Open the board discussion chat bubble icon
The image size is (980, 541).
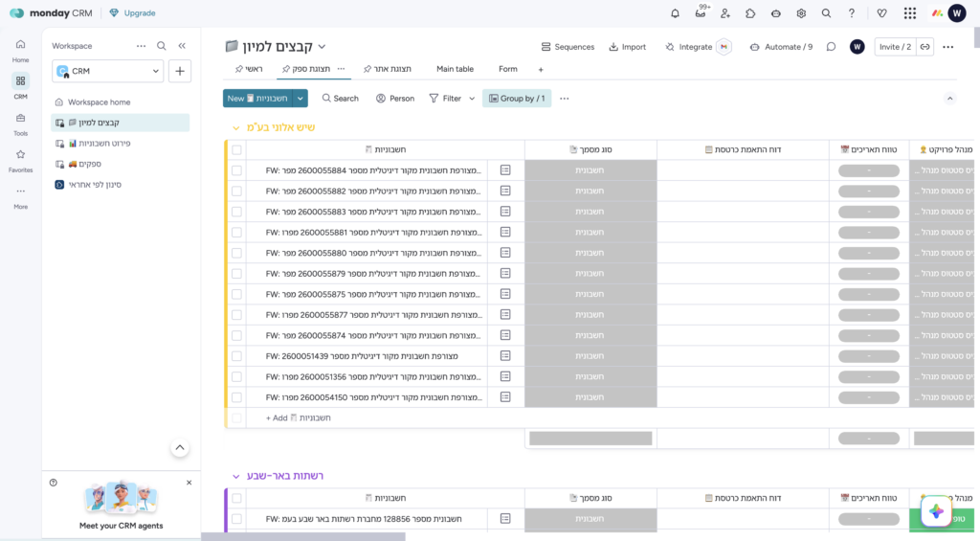pos(831,47)
